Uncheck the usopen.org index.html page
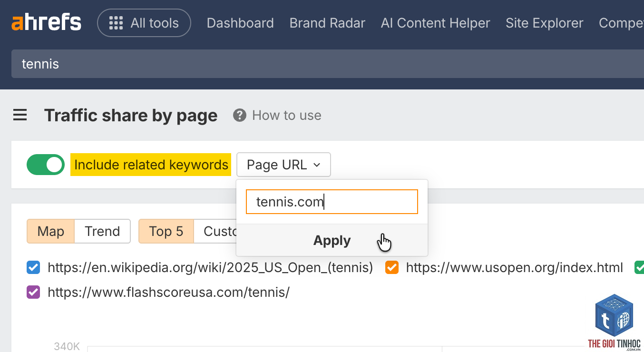The image size is (644, 352). (x=392, y=268)
